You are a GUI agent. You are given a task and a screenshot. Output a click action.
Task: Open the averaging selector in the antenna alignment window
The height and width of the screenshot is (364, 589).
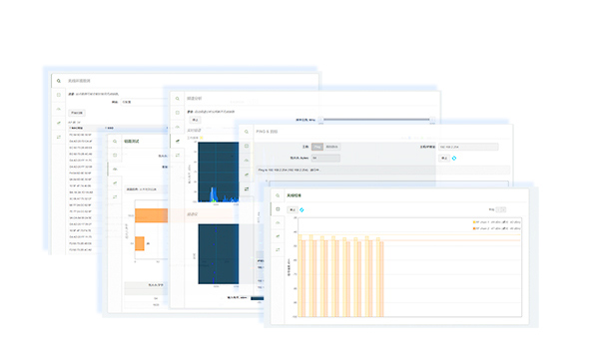click(x=501, y=209)
